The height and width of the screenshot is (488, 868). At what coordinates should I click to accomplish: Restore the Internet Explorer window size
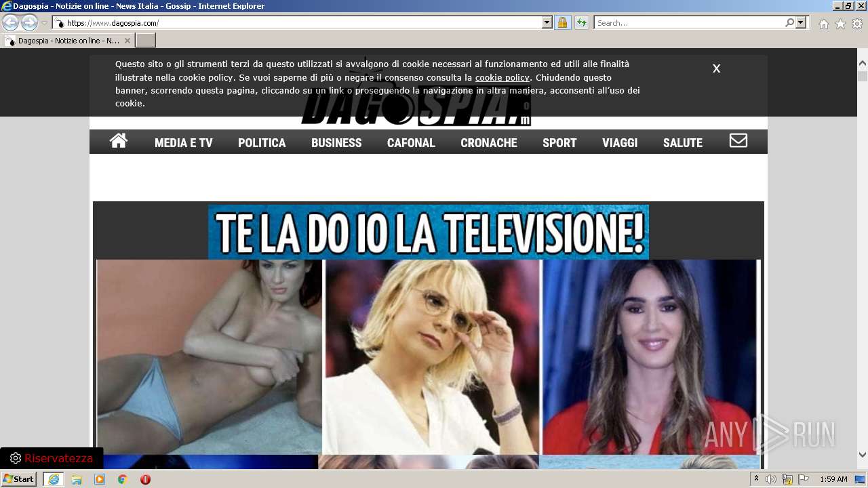(848, 6)
